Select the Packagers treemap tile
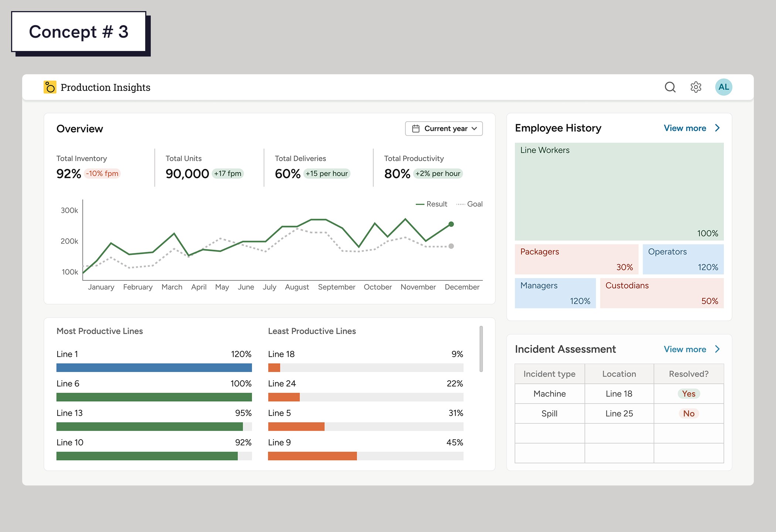This screenshot has height=532, width=776. 576,259
